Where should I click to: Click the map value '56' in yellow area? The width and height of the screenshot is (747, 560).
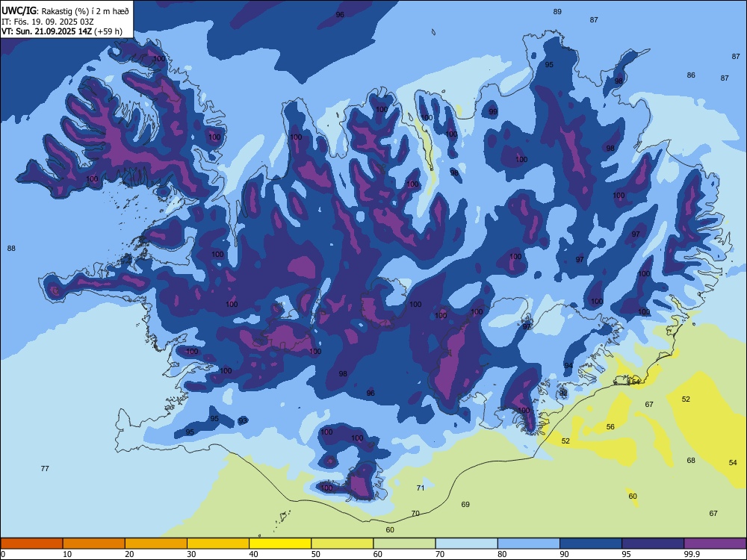pyautogui.click(x=610, y=426)
